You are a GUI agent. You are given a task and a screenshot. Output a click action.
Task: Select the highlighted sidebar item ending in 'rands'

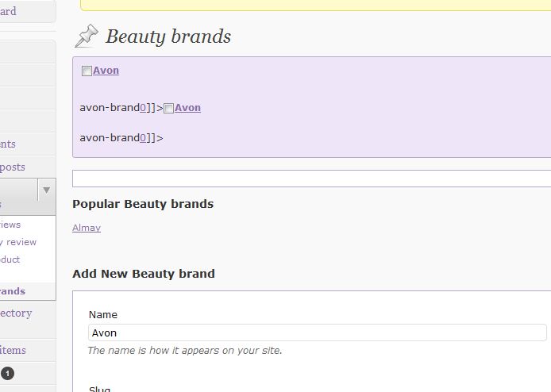[x=13, y=291]
